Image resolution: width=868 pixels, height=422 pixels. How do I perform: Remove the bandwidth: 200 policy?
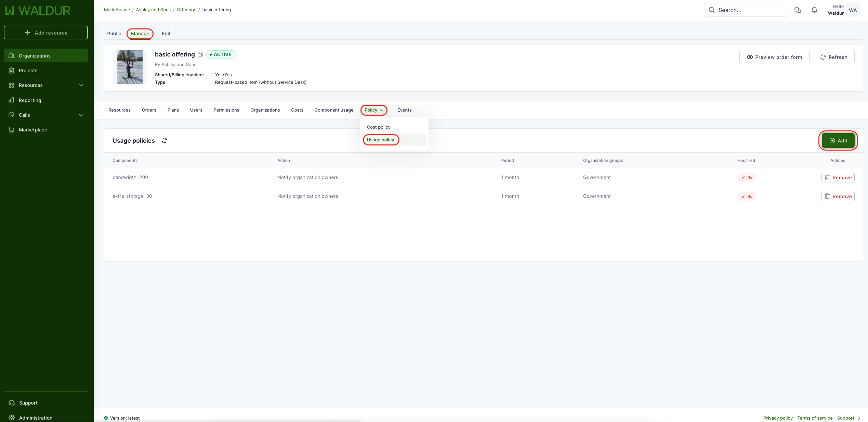click(x=838, y=178)
